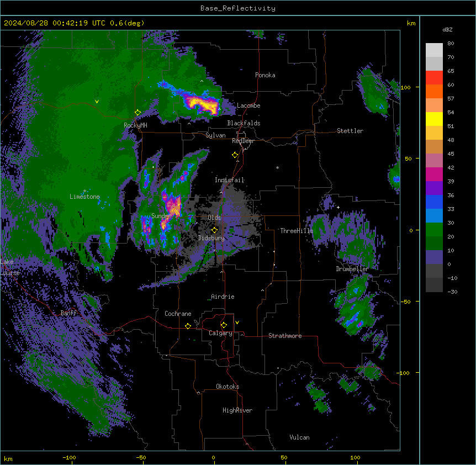The height and width of the screenshot is (465, 476).
Task: Click the Lacombe city label
Action: pyautogui.click(x=248, y=105)
